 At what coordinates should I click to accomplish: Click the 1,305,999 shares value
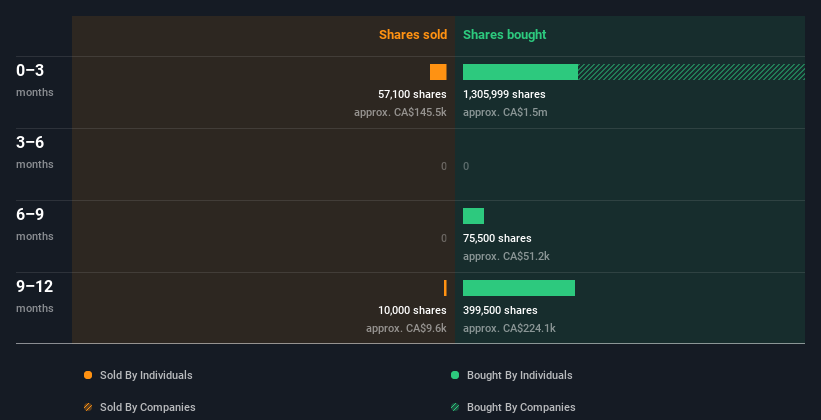[x=504, y=94]
